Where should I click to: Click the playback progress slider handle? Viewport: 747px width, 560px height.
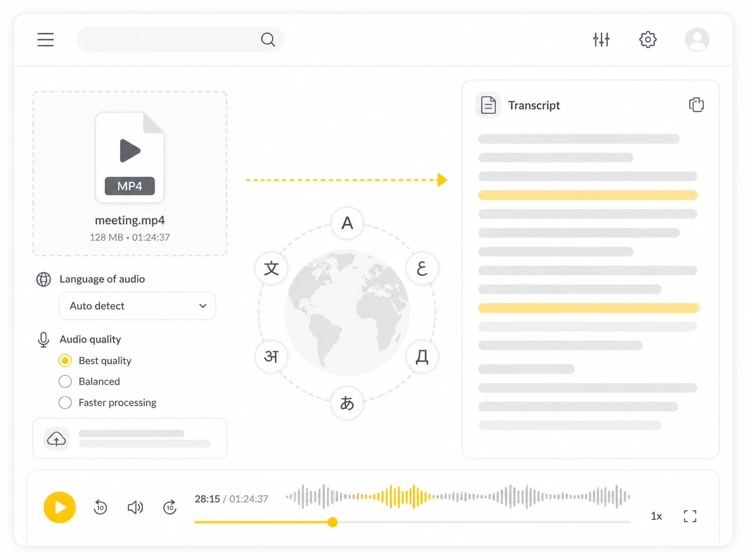click(x=333, y=522)
